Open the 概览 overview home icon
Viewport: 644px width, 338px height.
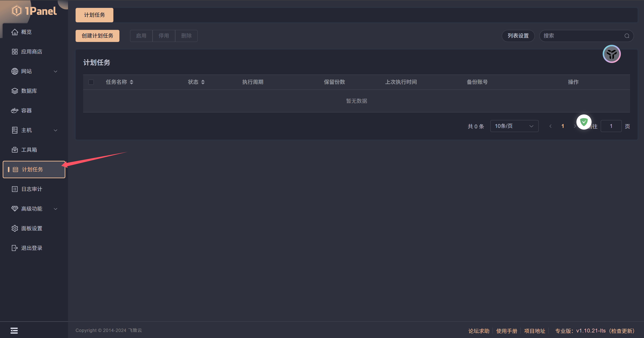pyautogui.click(x=15, y=32)
